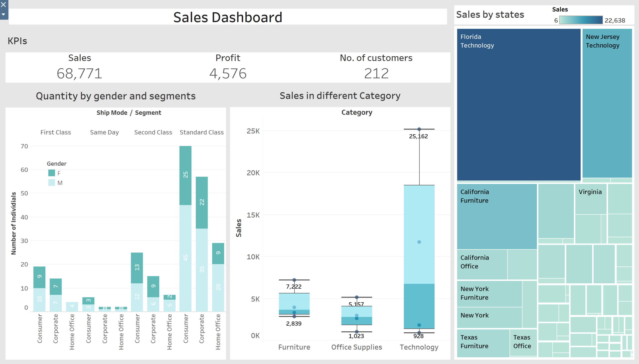Select the First Class header label

[x=55, y=132]
